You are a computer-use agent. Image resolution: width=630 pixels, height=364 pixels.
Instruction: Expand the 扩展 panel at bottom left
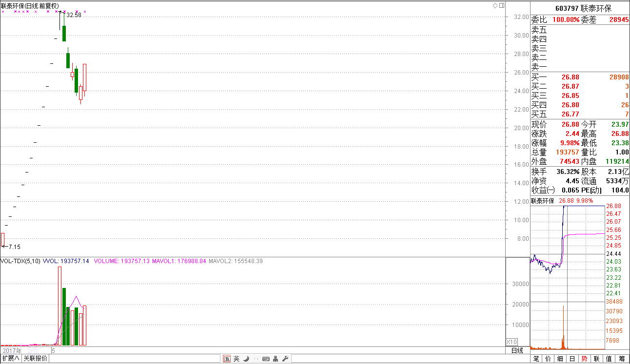coord(10,359)
